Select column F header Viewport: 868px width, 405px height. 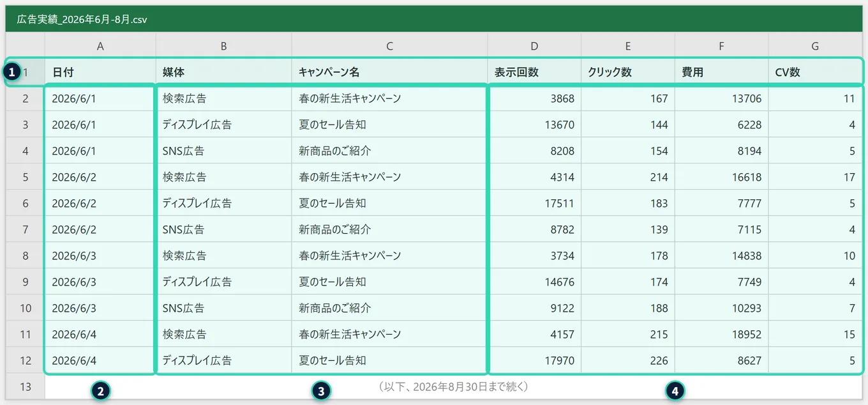(x=721, y=46)
